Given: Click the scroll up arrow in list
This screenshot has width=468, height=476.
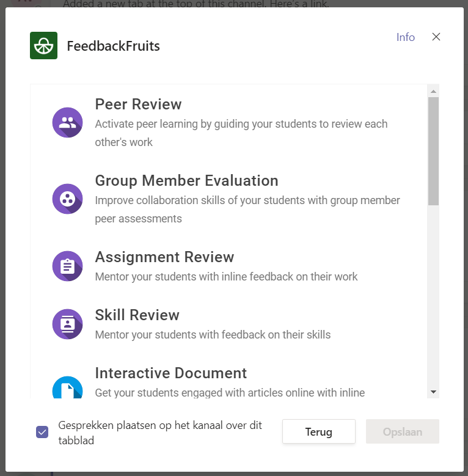Looking at the screenshot, I should tap(433, 91).
